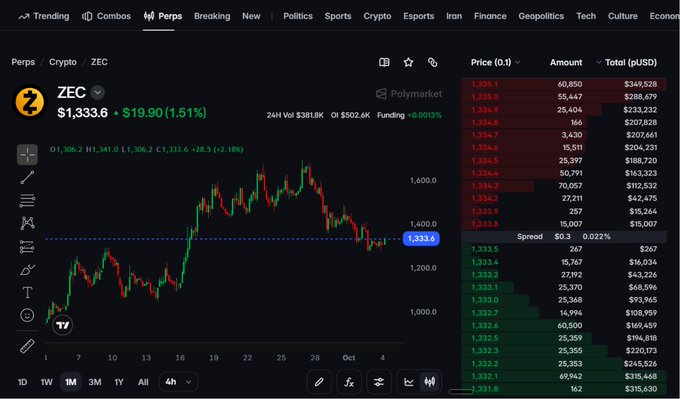The height and width of the screenshot is (399, 680).
Task: Open the Culture category
Action: (x=623, y=16)
